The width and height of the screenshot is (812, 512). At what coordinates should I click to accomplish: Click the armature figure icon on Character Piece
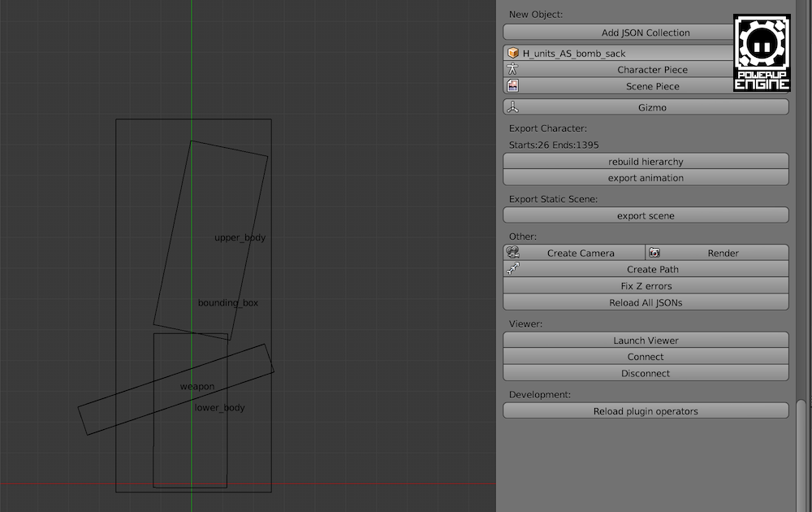[512, 69]
